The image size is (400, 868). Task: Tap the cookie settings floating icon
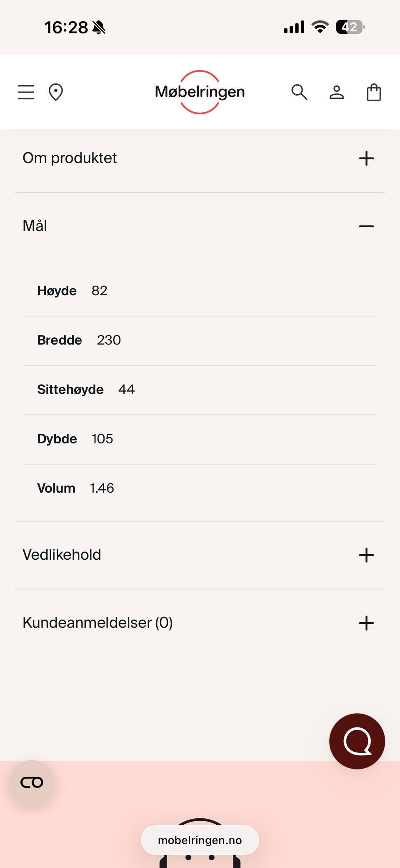[x=32, y=782]
